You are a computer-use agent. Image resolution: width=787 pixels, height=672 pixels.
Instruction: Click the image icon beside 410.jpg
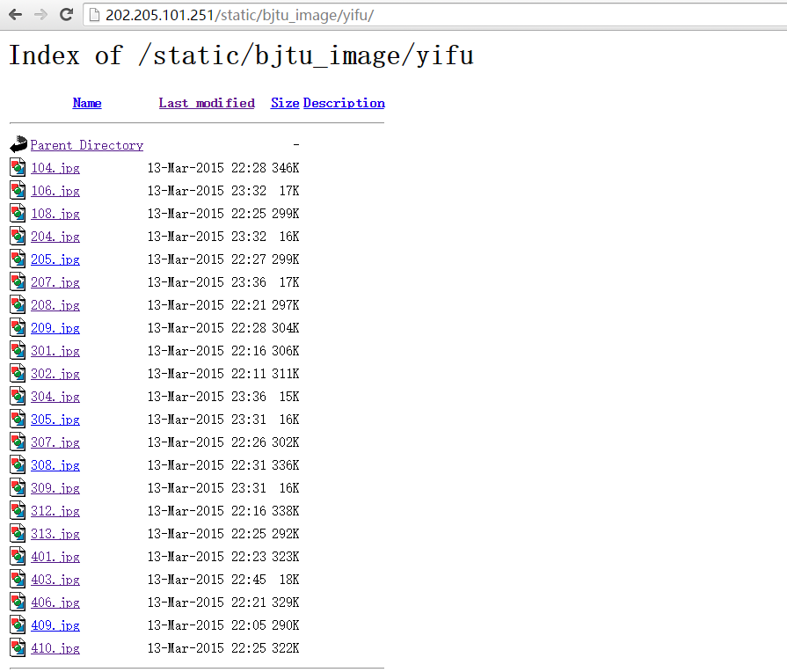18,647
